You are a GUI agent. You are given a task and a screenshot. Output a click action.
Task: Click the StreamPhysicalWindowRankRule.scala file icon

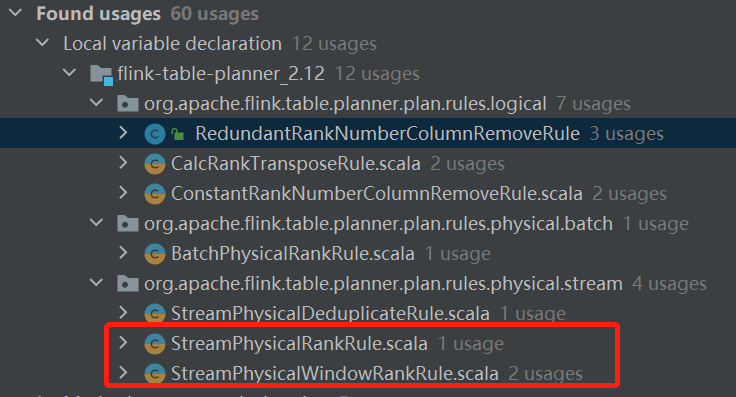tap(155, 374)
